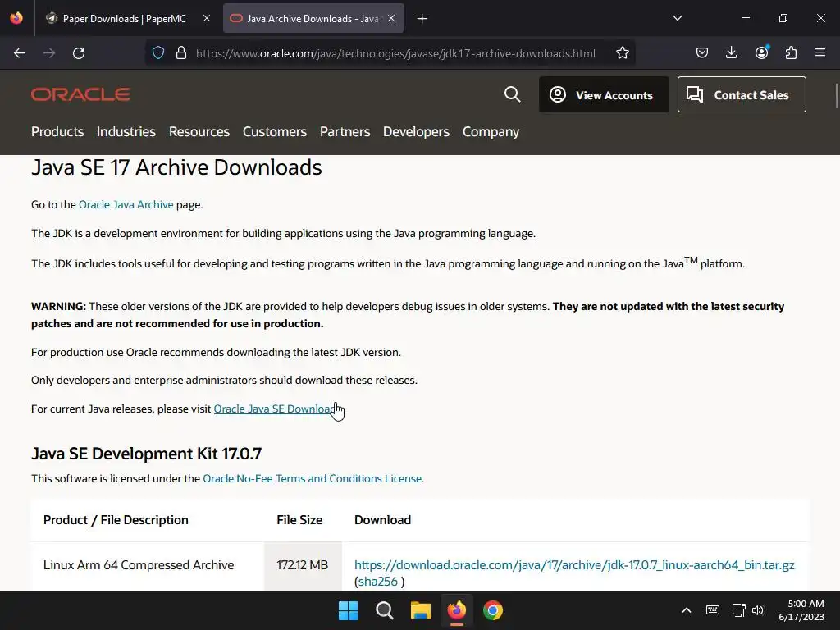
Task: Open the network status tray icon
Action: click(x=739, y=610)
